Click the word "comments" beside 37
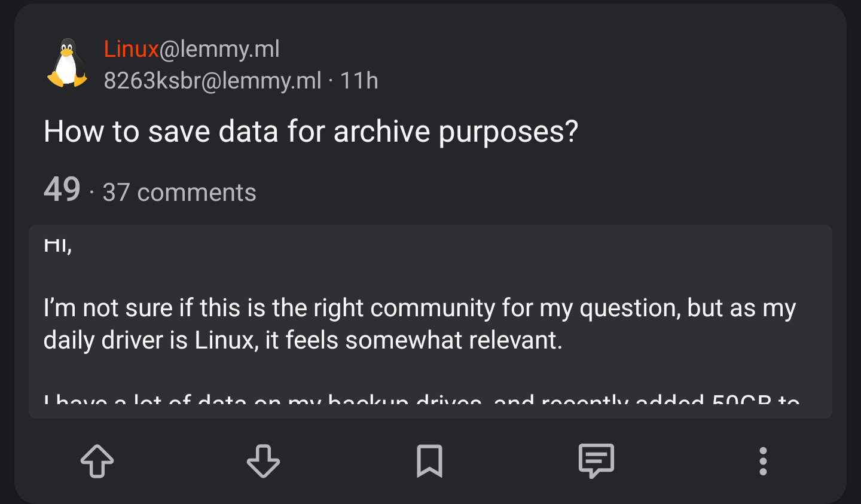The height and width of the screenshot is (504, 861). (x=196, y=193)
